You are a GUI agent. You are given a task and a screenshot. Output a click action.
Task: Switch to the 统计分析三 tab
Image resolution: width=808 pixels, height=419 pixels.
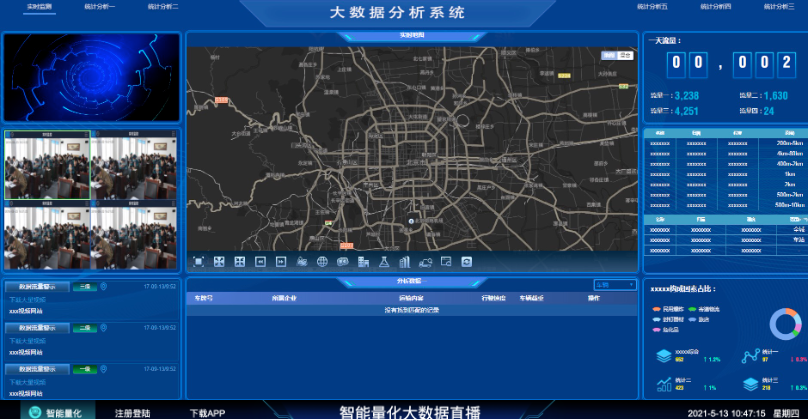[779, 7]
